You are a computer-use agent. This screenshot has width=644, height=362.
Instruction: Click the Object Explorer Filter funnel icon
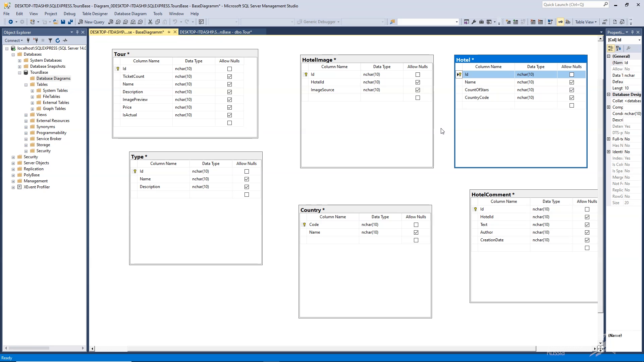(x=50, y=40)
